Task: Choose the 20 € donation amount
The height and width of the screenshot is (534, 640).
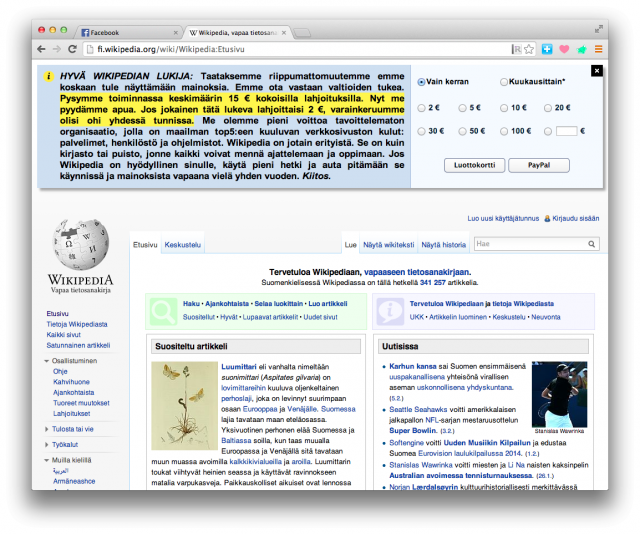Action: coord(548,107)
